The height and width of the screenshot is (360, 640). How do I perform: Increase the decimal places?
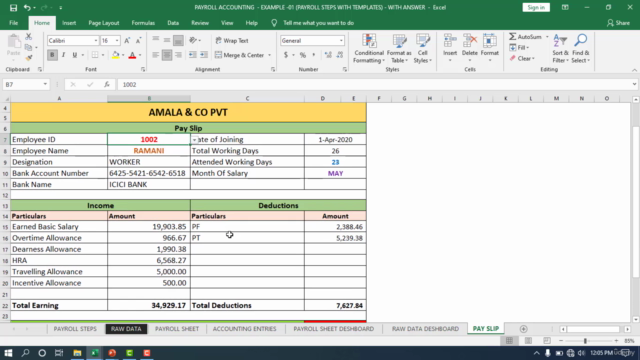click(328, 55)
